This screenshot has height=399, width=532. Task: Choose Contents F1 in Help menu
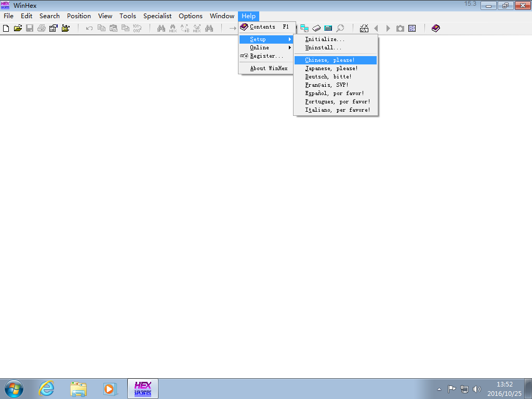point(267,27)
